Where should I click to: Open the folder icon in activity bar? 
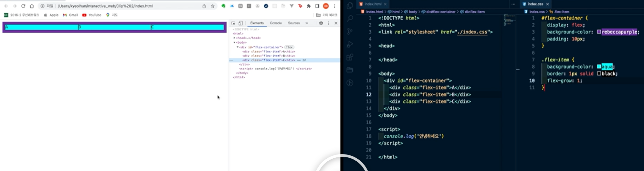pyautogui.click(x=350, y=70)
